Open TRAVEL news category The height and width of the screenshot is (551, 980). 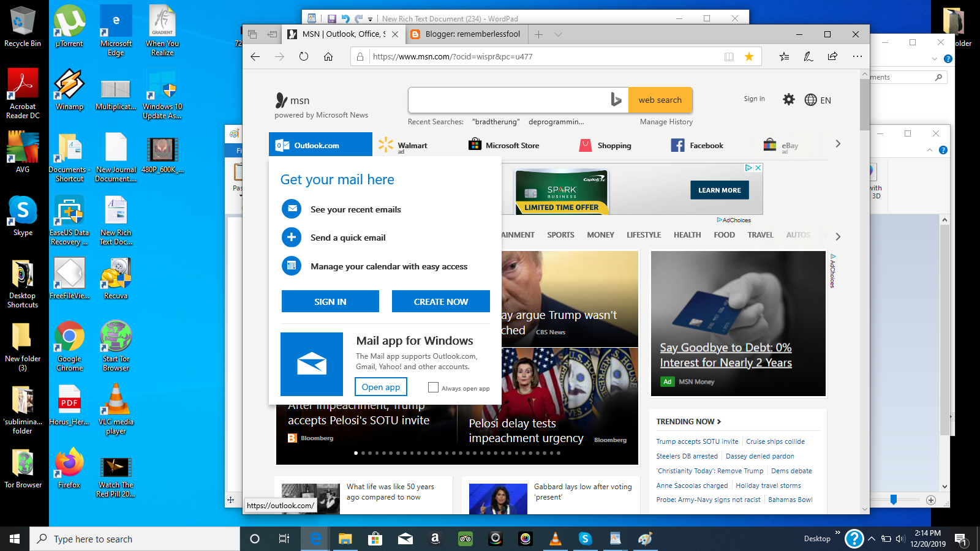pyautogui.click(x=760, y=235)
